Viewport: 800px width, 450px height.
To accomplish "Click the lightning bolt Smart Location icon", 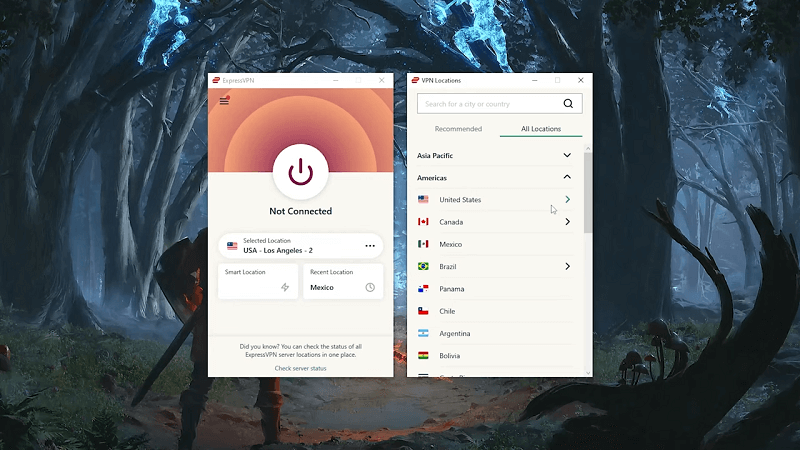I will [285, 287].
